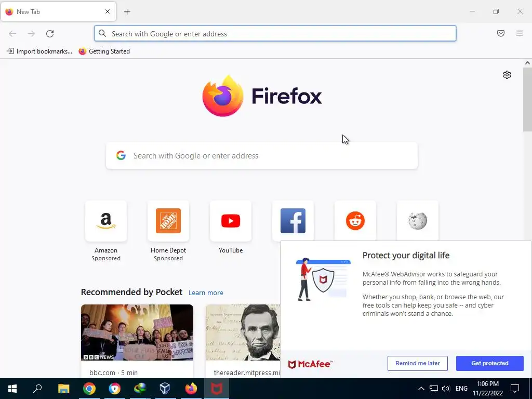Screen dimensions: 532x399
Task: Click Learn more next to Pocket heading
Action: click(206, 293)
